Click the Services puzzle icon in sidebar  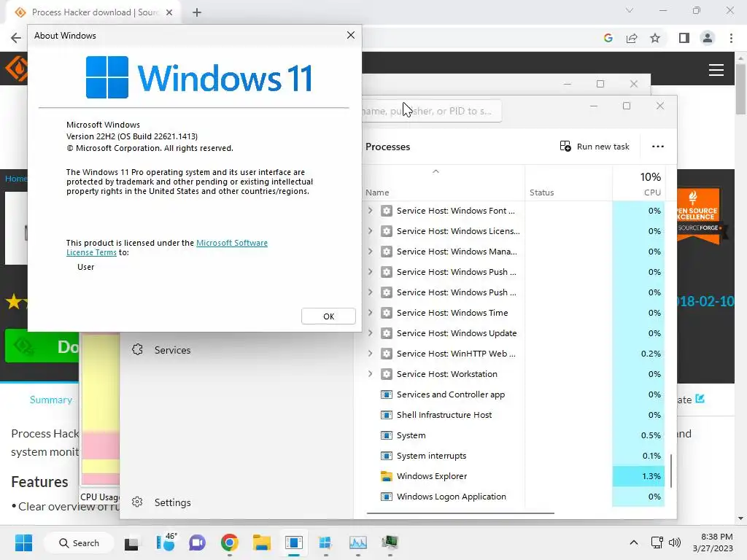(137, 350)
